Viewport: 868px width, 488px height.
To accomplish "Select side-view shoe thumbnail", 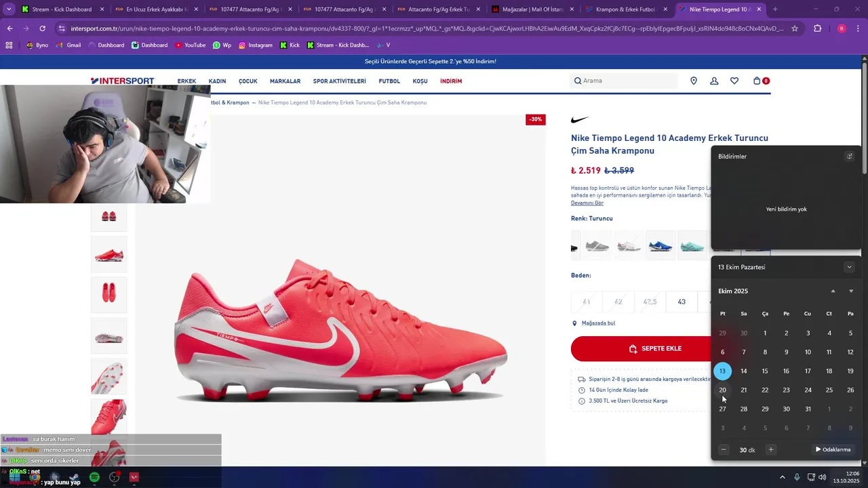I will (x=108, y=255).
